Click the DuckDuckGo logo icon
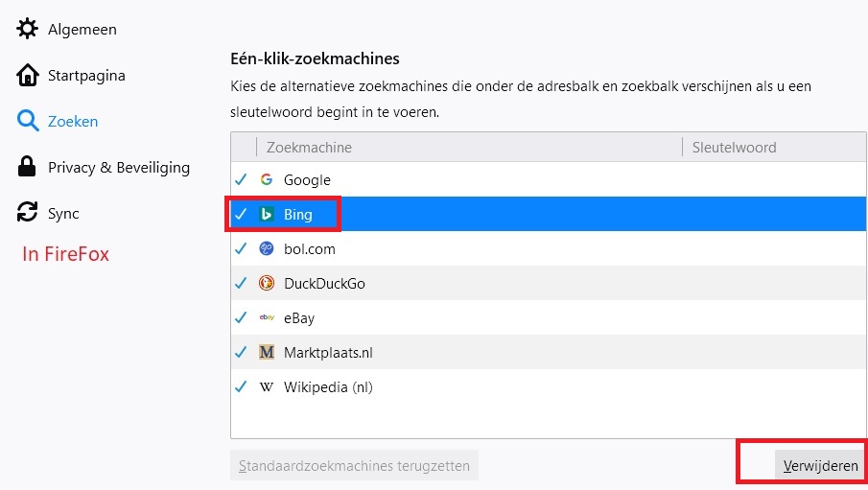The height and width of the screenshot is (490, 868). 267,283
